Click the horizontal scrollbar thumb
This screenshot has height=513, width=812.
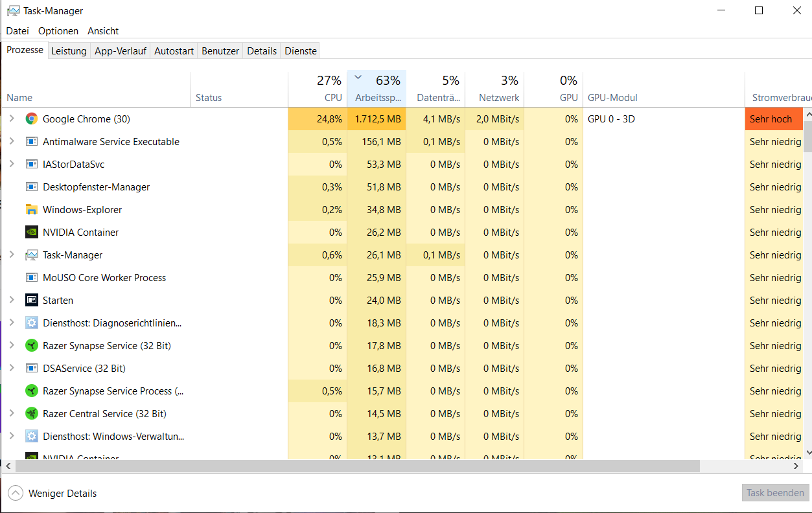[356, 466]
